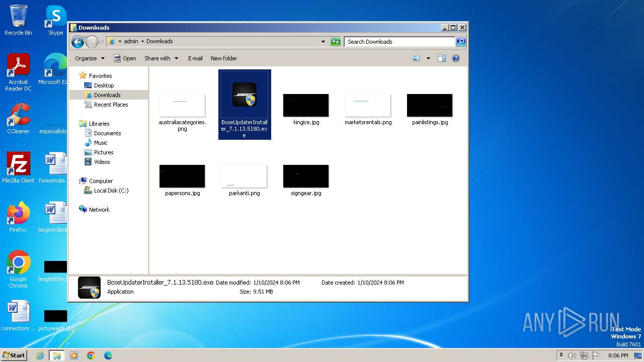Viewport: 644px width, 362px height.
Task: Select Music library
Action: coord(101,143)
